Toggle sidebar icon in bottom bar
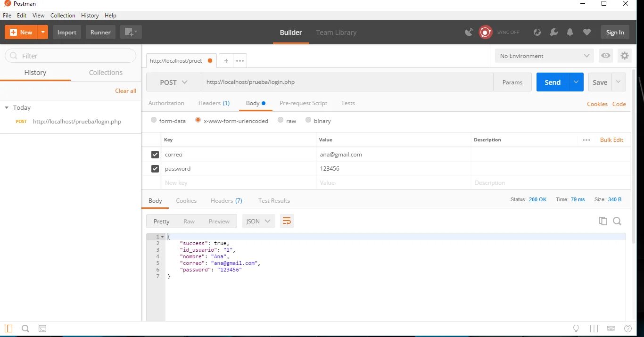This screenshot has height=337, width=644. [x=8, y=329]
